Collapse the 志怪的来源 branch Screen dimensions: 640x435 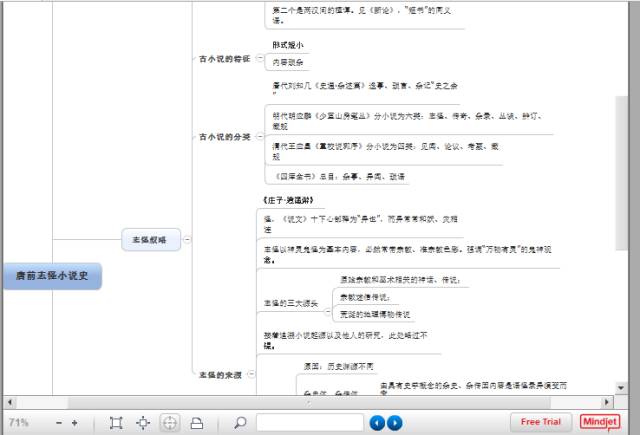[x=251, y=373]
